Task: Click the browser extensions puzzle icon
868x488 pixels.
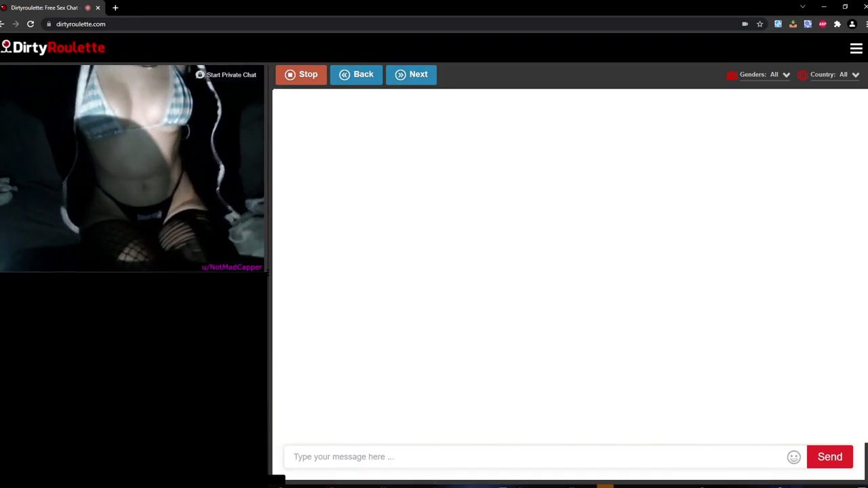Action: pyautogui.click(x=837, y=24)
